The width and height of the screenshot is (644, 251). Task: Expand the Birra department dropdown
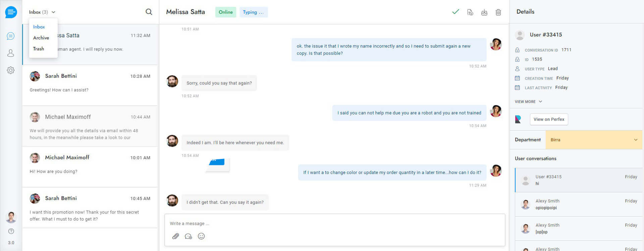click(x=594, y=140)
